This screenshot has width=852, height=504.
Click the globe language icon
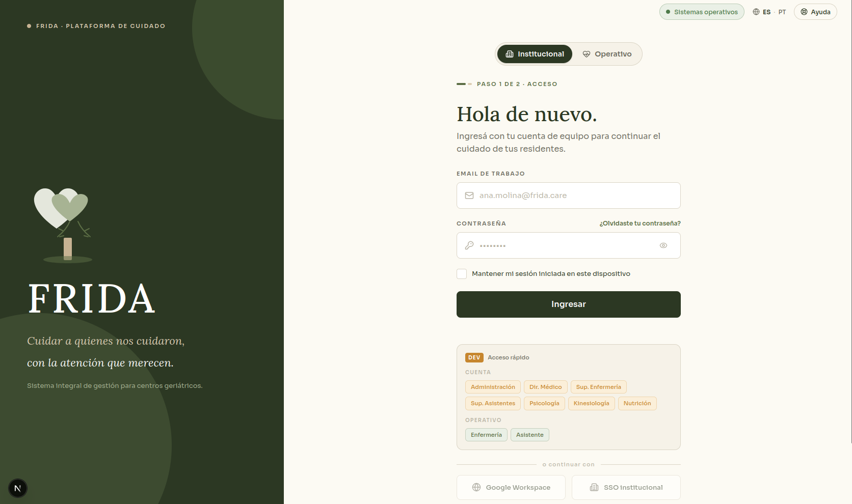coord(756,12)
